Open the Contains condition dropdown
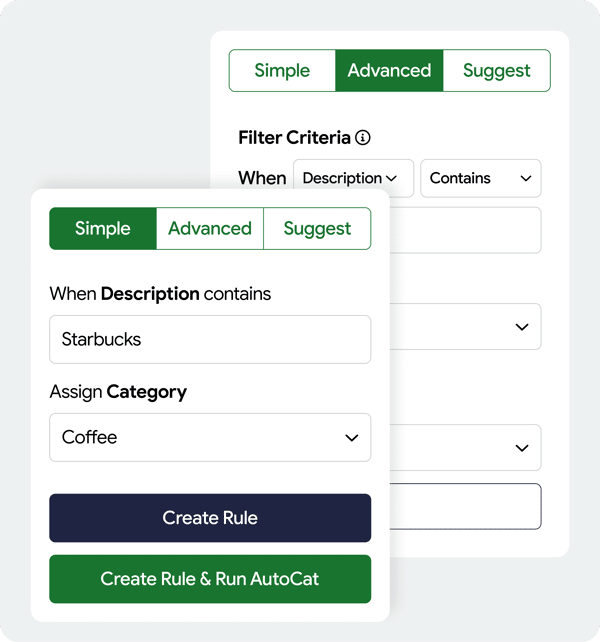This screenshot has width=600, height=642. (481, 178)
